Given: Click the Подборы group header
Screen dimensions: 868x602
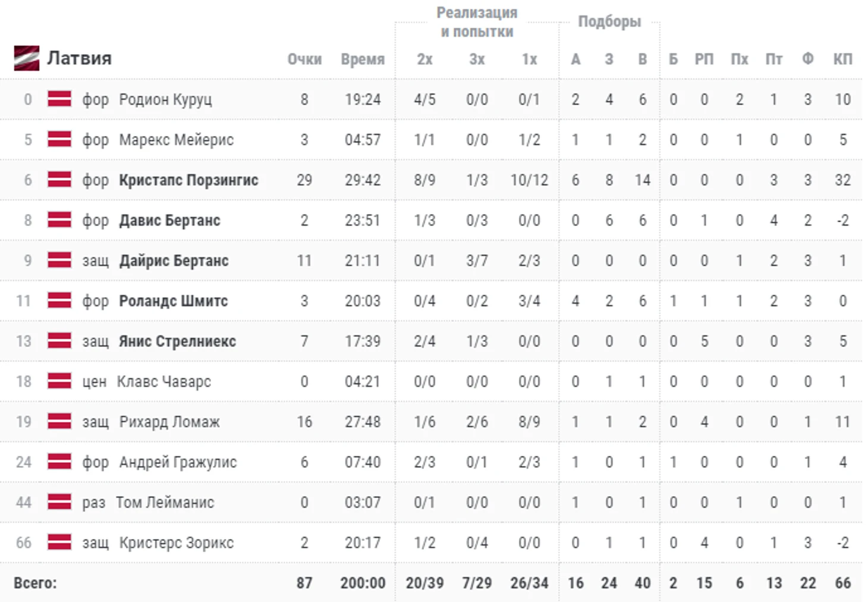Looking at the screenshot, I should tap(609, 22).
